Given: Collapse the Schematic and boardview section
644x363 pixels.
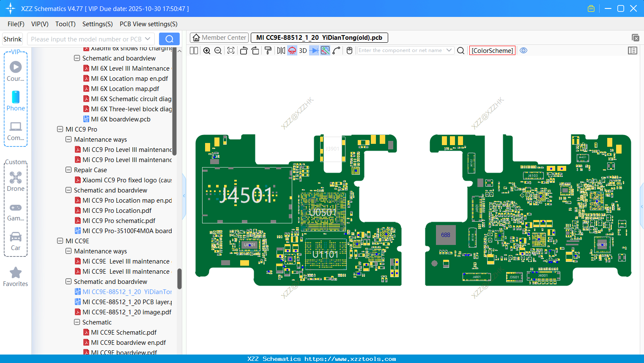Looking at the screenshot, I should 68,281.
